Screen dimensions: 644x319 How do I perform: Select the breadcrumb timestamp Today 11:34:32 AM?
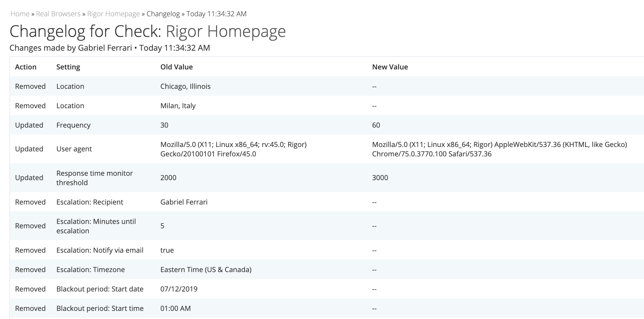click(x=216, y=14)
